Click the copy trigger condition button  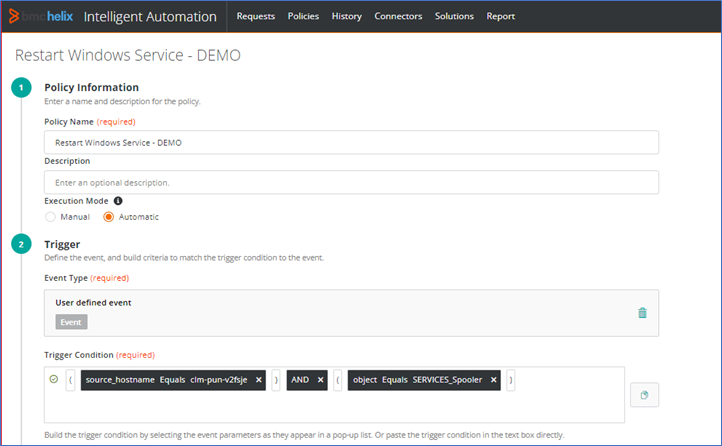644,395
